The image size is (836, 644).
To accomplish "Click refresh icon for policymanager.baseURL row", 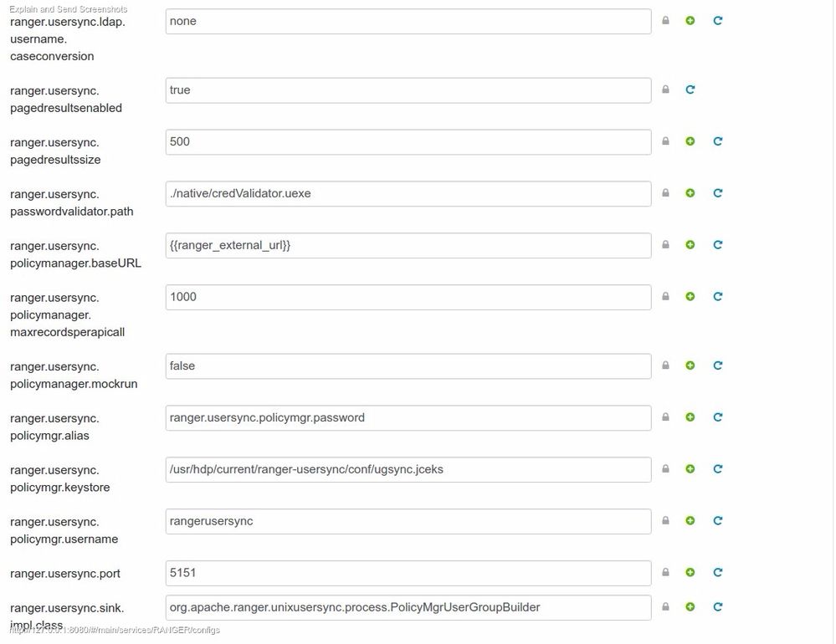I will tap(718, 245).
